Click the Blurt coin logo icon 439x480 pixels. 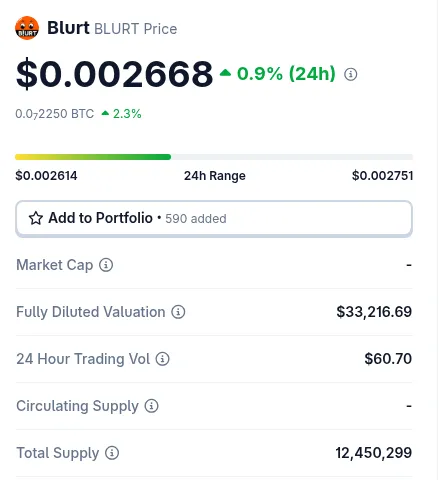[x=27, y=28]
